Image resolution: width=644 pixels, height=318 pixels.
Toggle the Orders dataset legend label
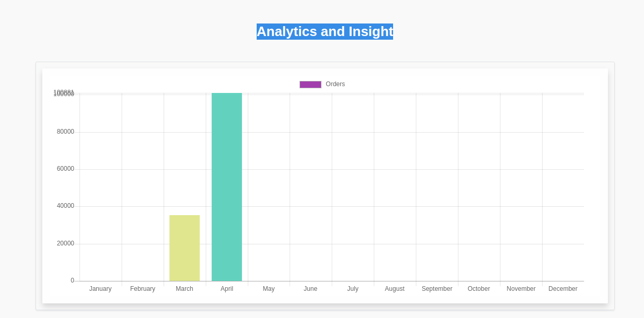pyautogui.click(x=335, y=84)
